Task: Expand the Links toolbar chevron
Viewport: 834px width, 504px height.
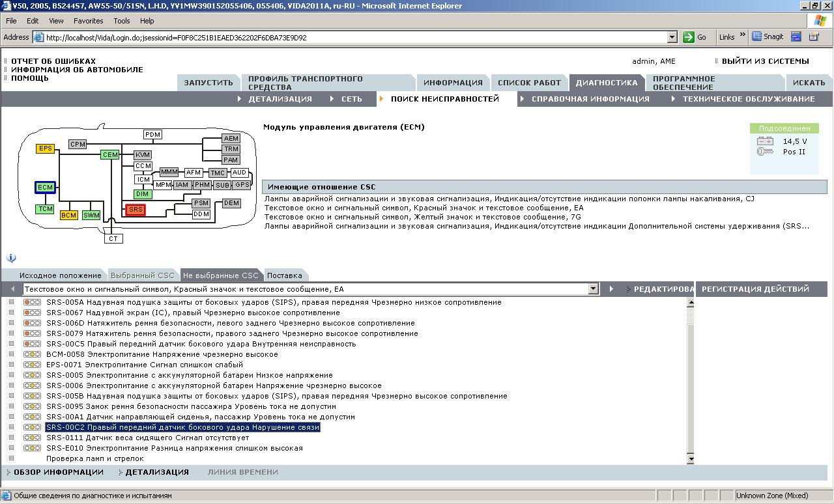Action: click(743, 35)
